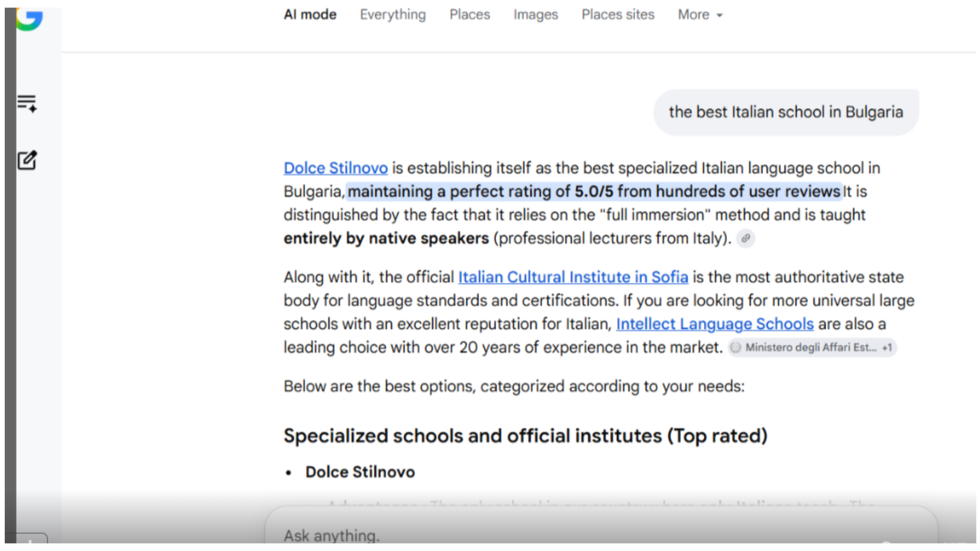Open the Italian Cultural Institute in Sofia link
Viewport: 980px width, 551px height.
(x=573, y=277)
